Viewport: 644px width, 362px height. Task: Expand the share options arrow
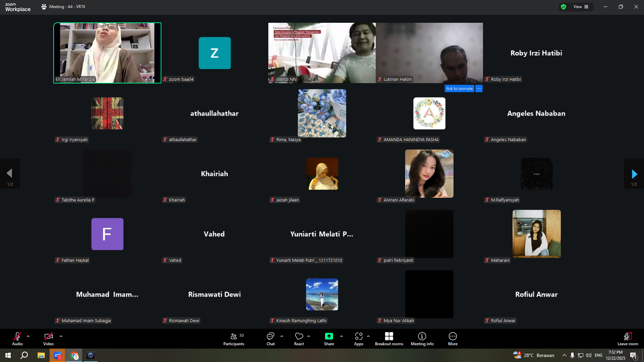point(341,336)
